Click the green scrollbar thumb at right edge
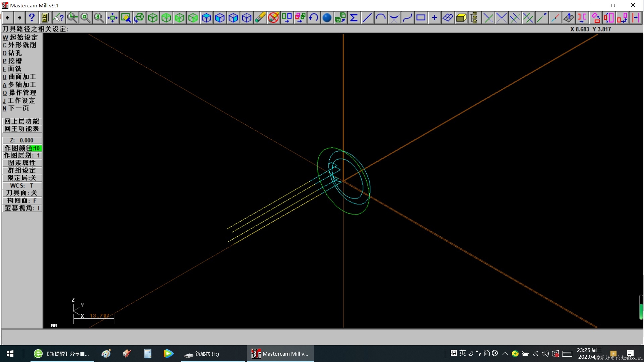644x362 pixels. 641,311
